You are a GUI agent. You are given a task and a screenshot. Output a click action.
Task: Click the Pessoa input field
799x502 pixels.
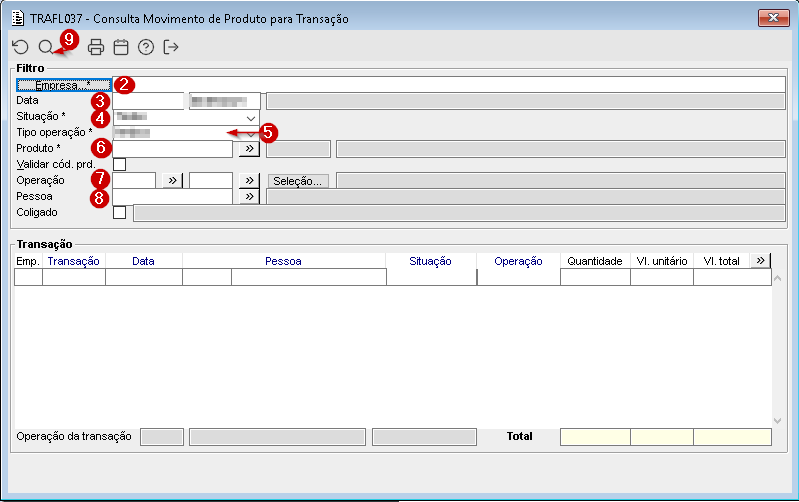(x=172, y=197)
